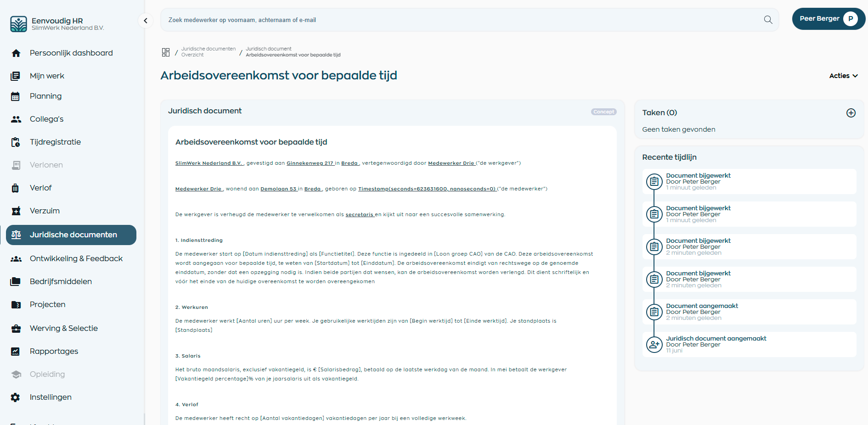Collapse the sidebar using the chevron

[x=146, y=21]
